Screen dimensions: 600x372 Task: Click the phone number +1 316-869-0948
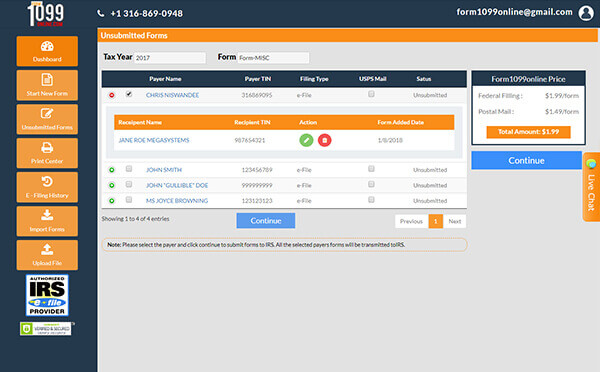pyautogui.click(x=147, y=13)
